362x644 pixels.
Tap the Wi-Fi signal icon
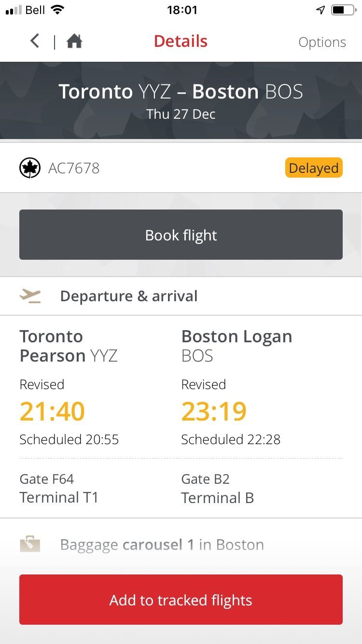[57, 10]
